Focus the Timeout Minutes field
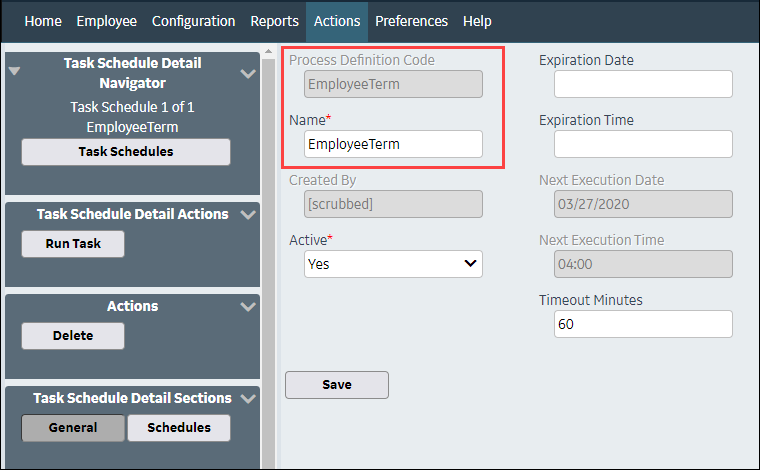The height and width of the screenshot is (470, 760). [643, 324]
